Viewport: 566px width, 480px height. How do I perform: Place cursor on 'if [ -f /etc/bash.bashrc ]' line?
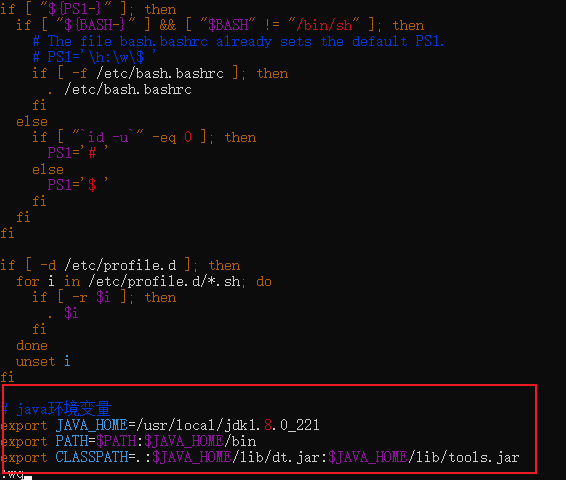click(160, 73)
